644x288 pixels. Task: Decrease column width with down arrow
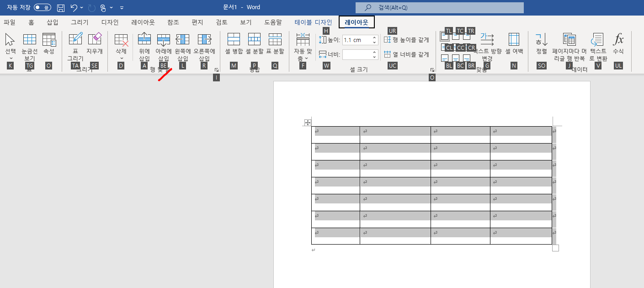[375, 57]
